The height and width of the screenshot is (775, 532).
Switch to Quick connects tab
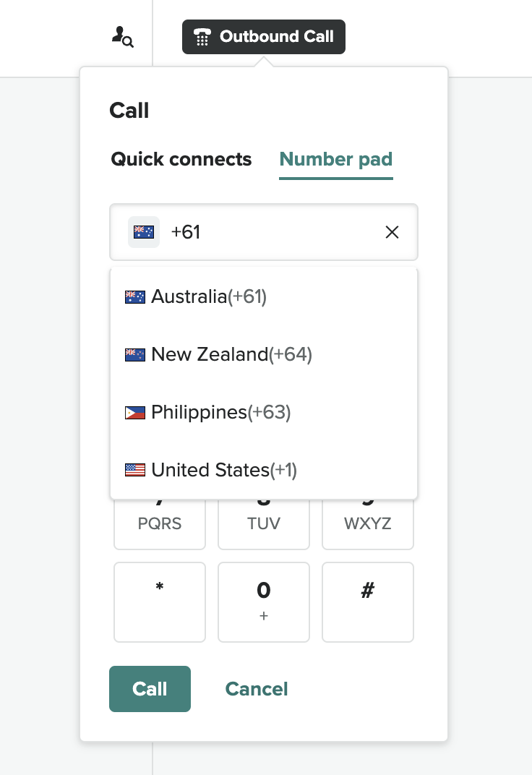click(x=181, y=159)
